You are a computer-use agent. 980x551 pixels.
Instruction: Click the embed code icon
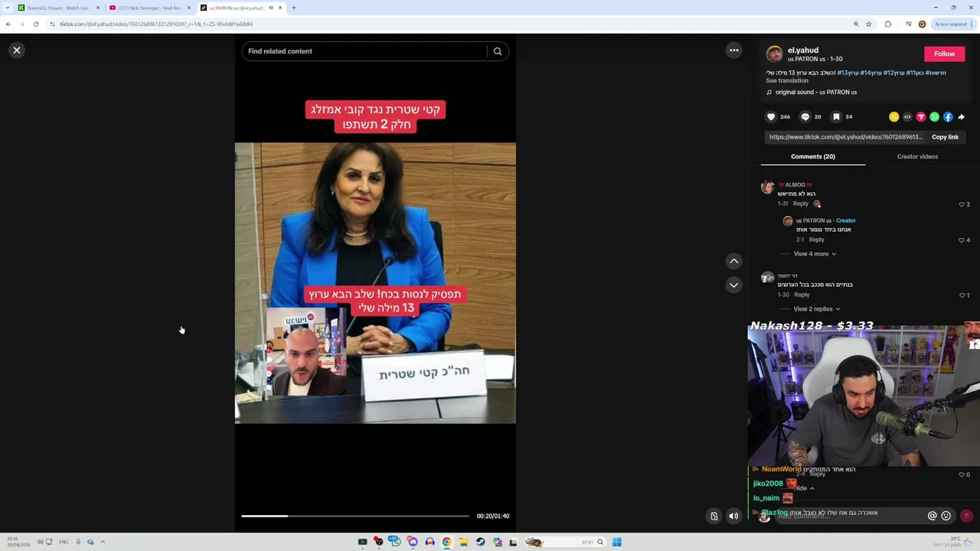(907, 117)
